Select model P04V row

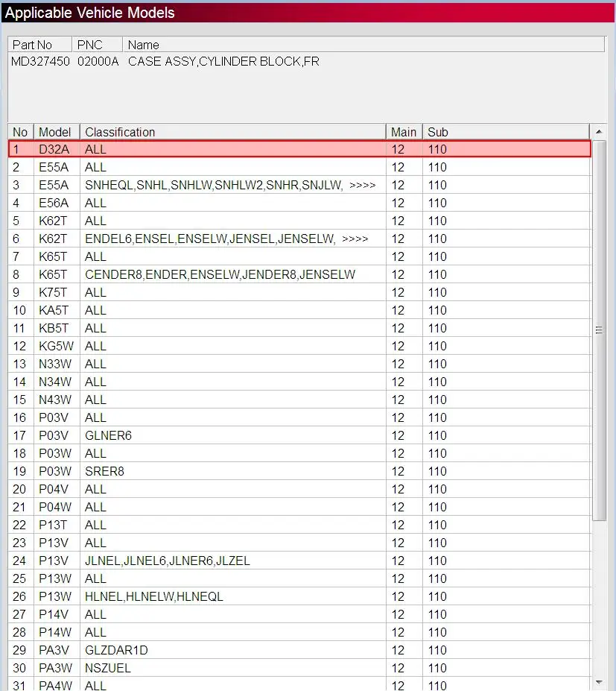(299, 489)
